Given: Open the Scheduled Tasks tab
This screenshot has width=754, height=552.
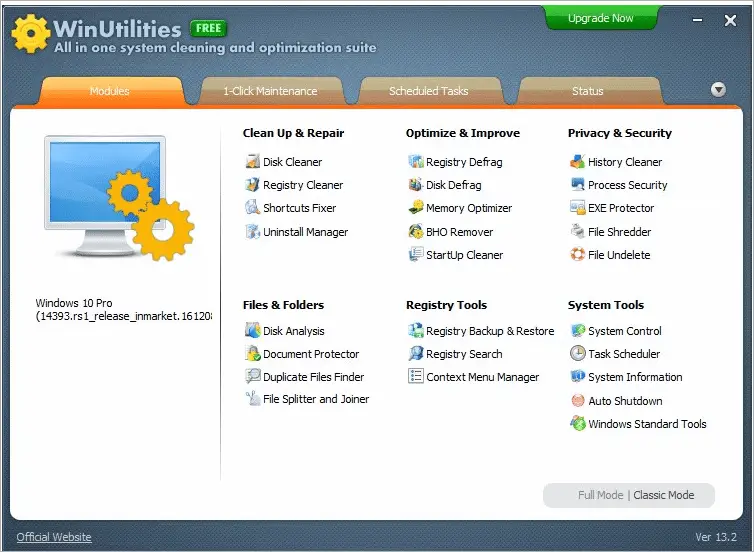Looking at the screenshot, I should tap(428, 91).
